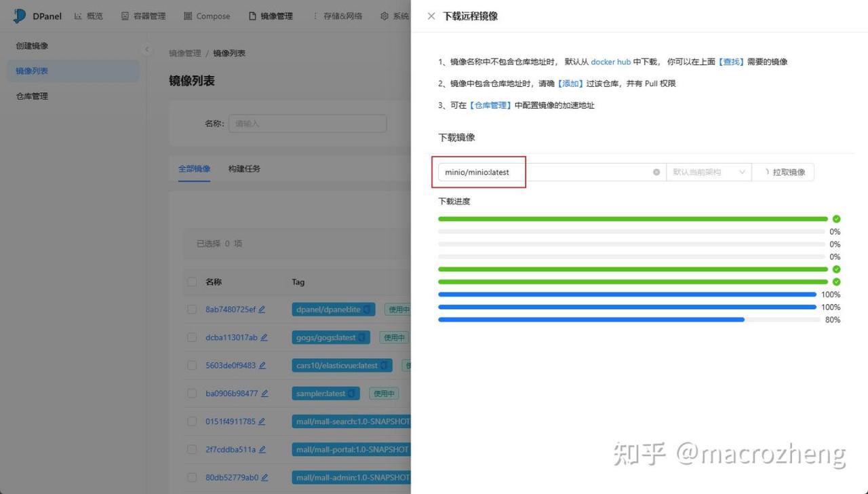Image resolution: width=868 pixels, height=494 pixels.
Task: Click the mall/mall-search:1.0-SNAPSHOT tag
Action: coord(353,421)
